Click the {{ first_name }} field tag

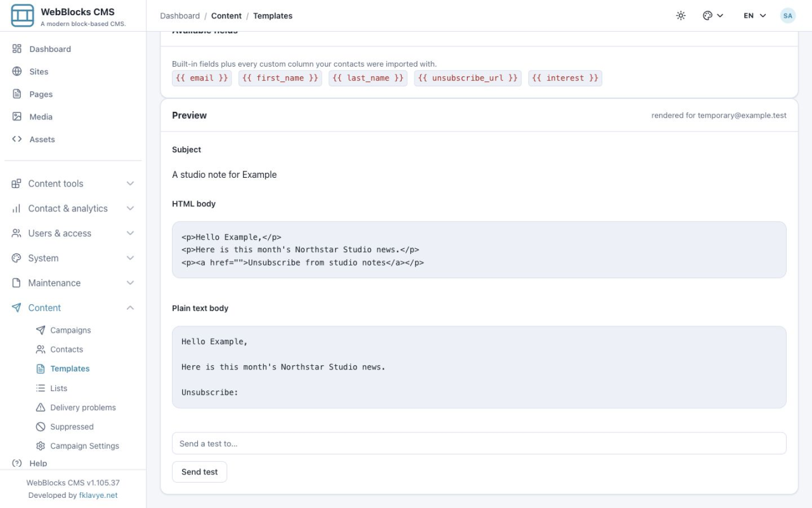click(x=280, y=78)
